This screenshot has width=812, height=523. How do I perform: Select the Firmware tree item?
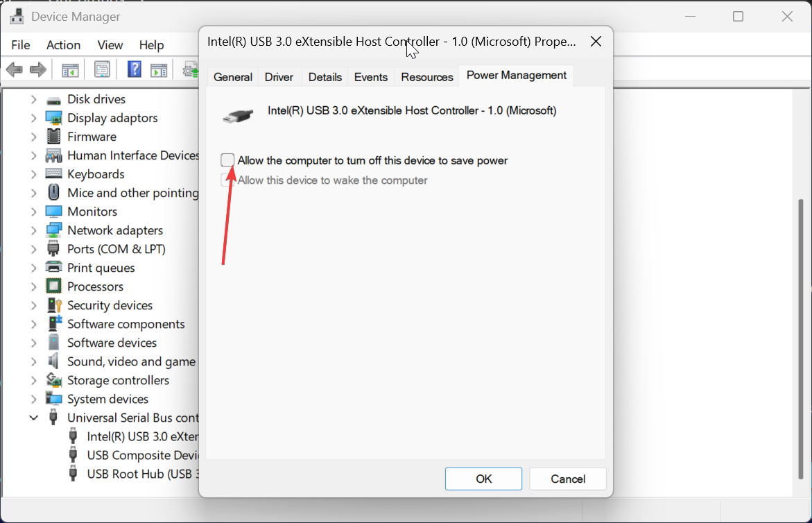[92, 137]
